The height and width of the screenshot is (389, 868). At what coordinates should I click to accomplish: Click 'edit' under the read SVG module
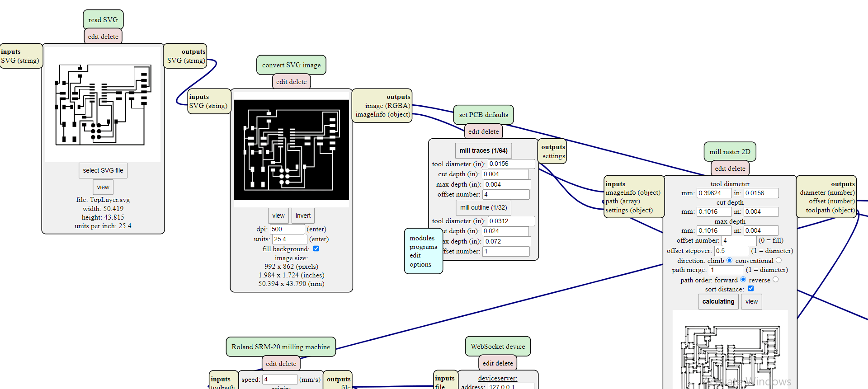point(93,37)
